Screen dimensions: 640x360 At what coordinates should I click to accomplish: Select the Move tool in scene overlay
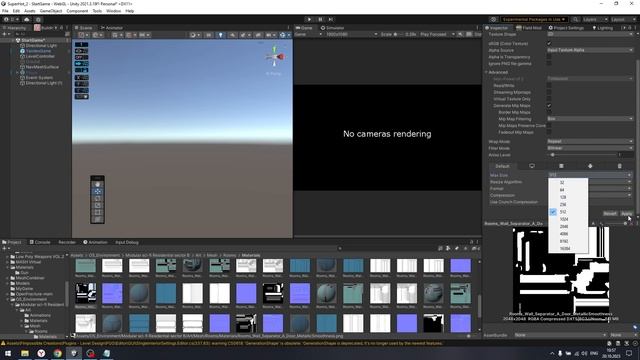(x=98, y=191)
